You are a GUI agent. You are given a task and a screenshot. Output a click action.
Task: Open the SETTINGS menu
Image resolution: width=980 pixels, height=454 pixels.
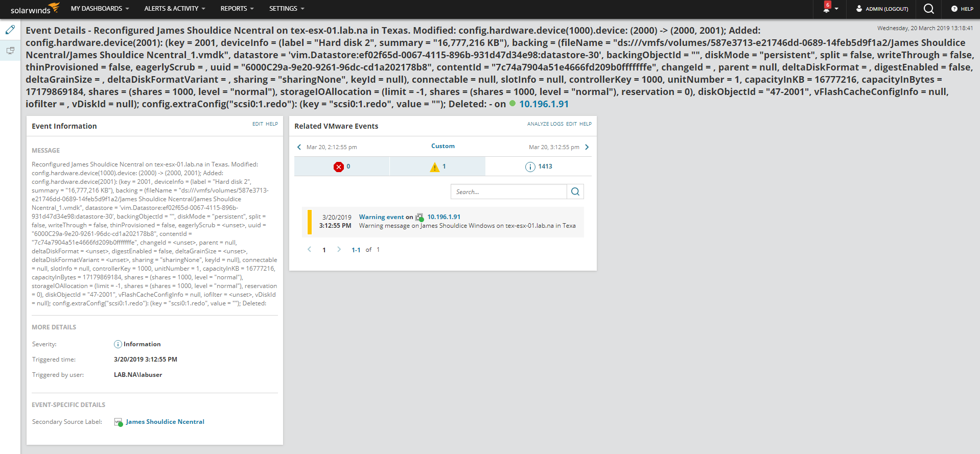(x=287, y=9)
